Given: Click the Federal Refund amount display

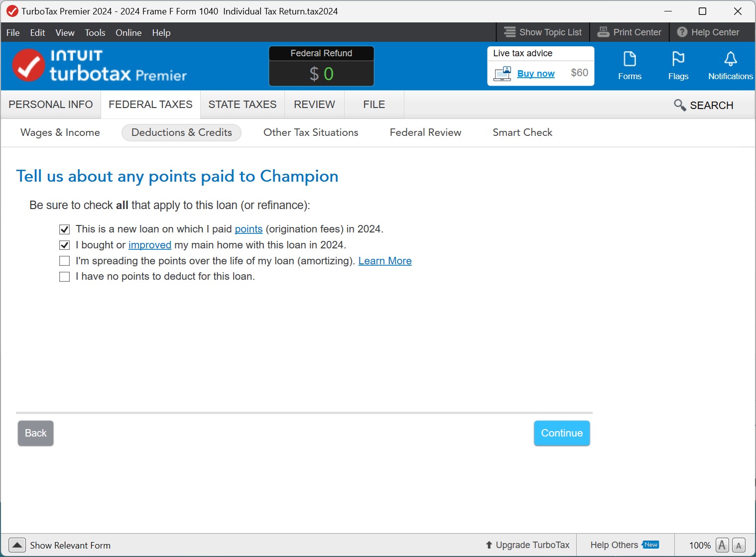Looking at the screenshot, I should tap(321, 74).
